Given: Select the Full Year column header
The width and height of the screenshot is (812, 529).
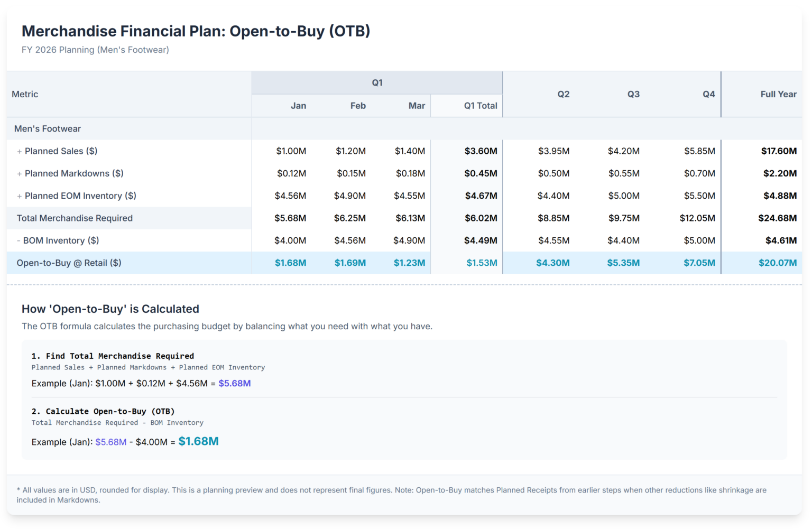Looking at the screenshot, I should (x=778, y=94).
